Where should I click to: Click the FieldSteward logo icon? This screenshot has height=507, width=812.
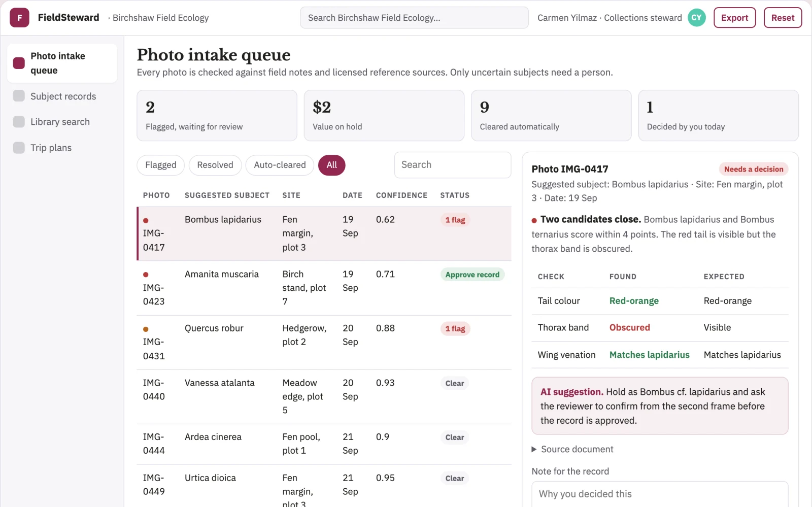tap(19, 18)
